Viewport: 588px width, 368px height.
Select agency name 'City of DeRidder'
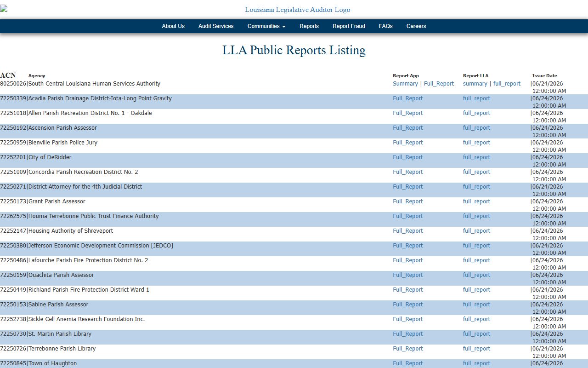(x=50, y=157)
